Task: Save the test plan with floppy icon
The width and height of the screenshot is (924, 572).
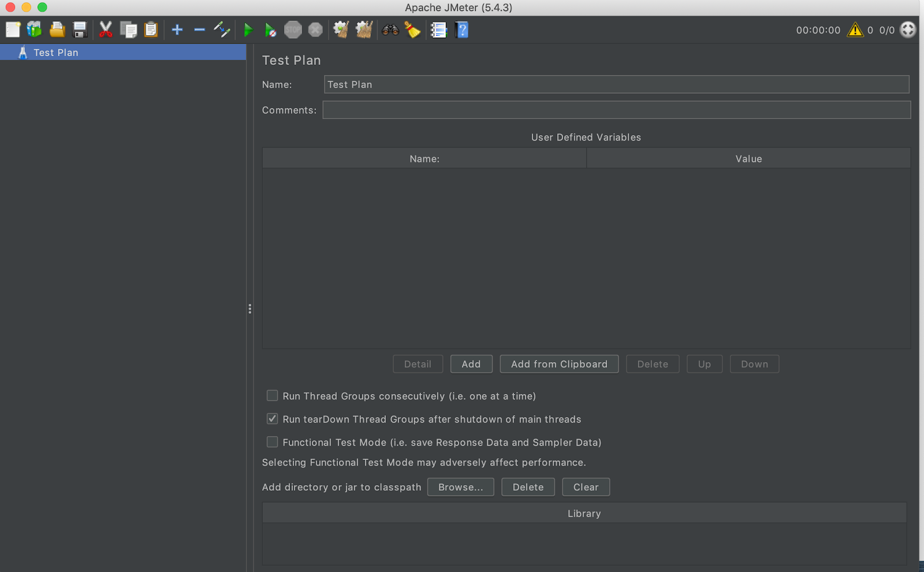Action: 80,29
